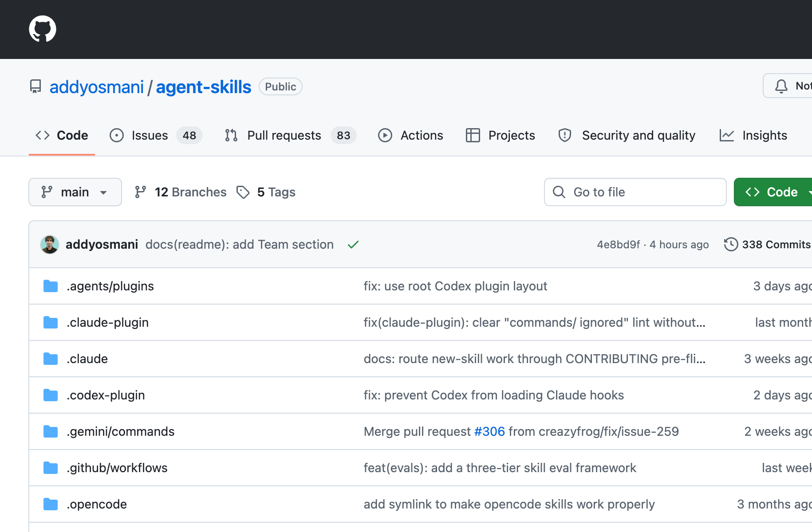812x532 pixels.
Task: View the 12 Branches list
Action: coord(181,192)
